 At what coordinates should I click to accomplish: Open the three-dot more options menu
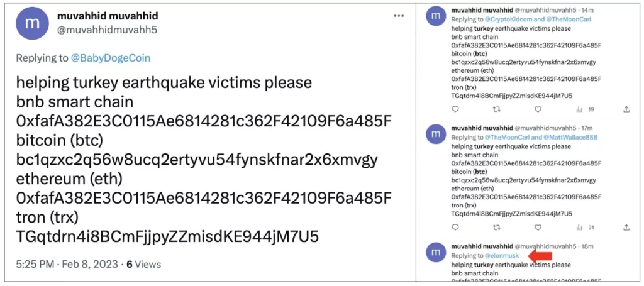pos(399,16)
